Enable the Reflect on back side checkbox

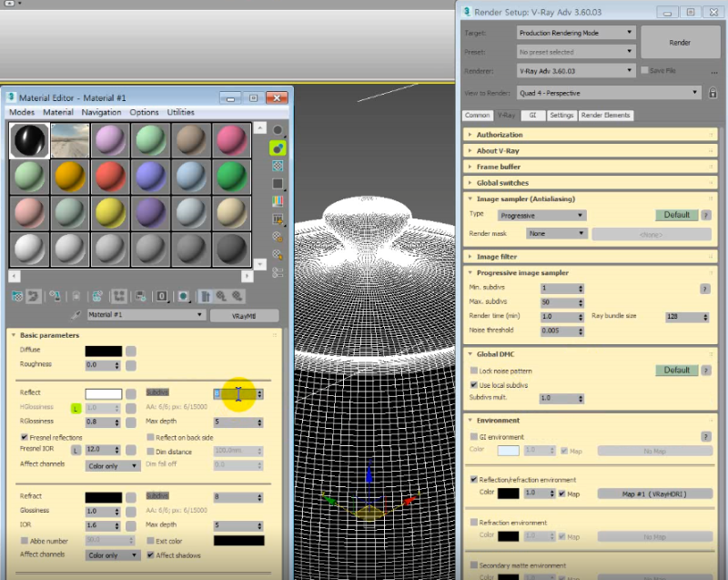tap(152, 438)
